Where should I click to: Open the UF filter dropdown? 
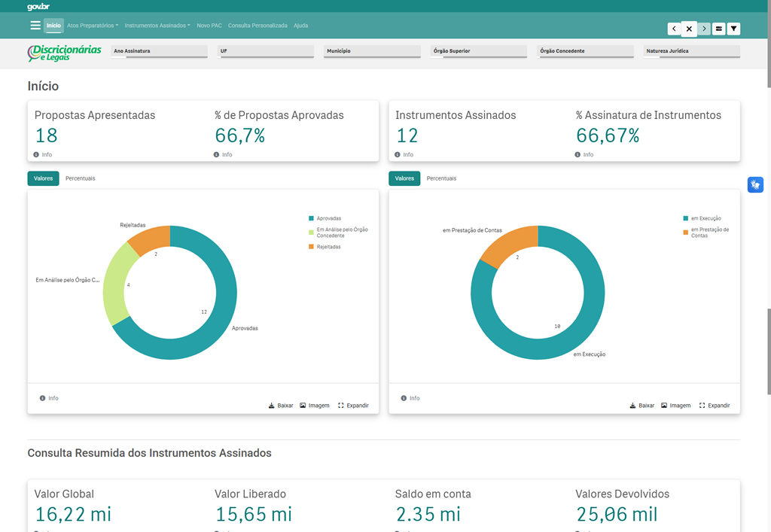(x=266, y=52)
